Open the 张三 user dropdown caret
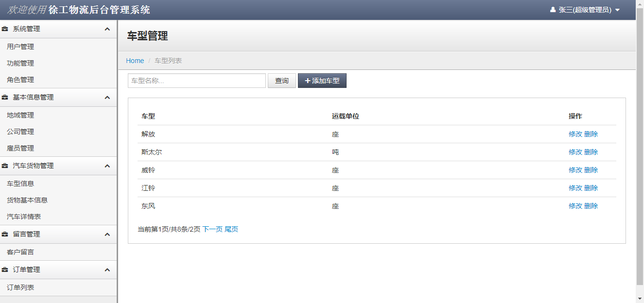The width and height of the screenshot is (644, 303). tap(617, 10)
